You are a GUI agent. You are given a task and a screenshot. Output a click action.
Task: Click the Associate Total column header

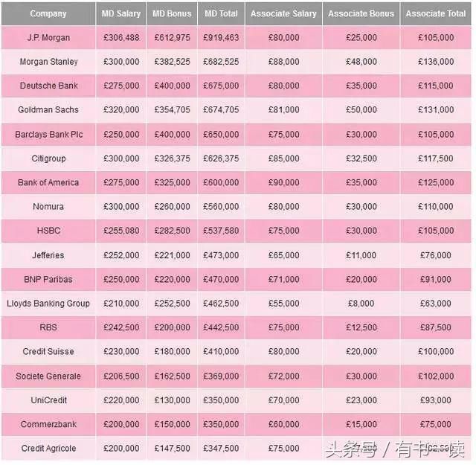pos(436,13)
